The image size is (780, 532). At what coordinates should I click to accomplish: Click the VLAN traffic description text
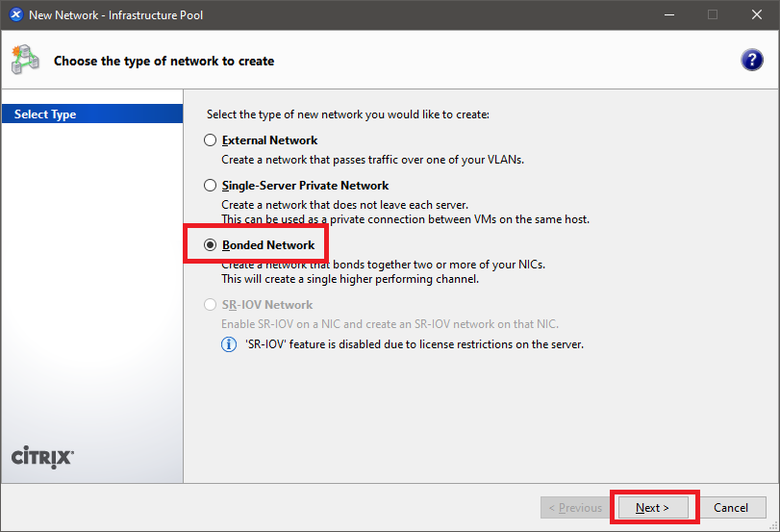(x=372, y=160)
